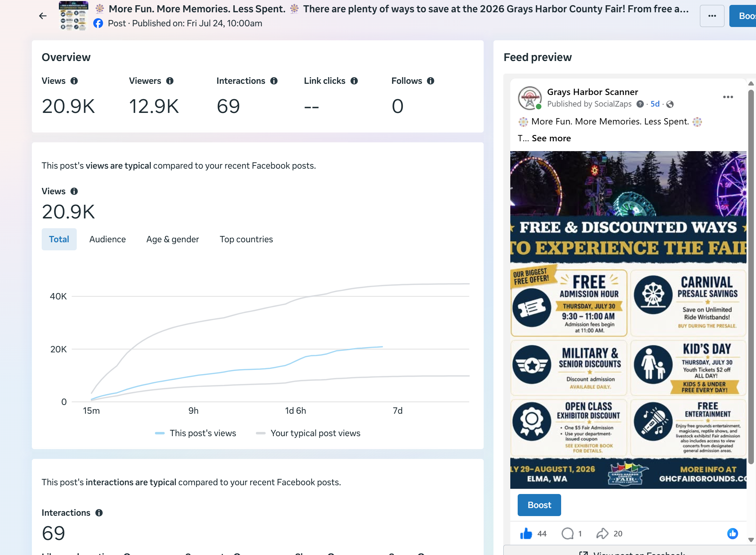This screenshot has width=756, height=555.
Task: Open the Top countries tab
Action: pos(246,239)
